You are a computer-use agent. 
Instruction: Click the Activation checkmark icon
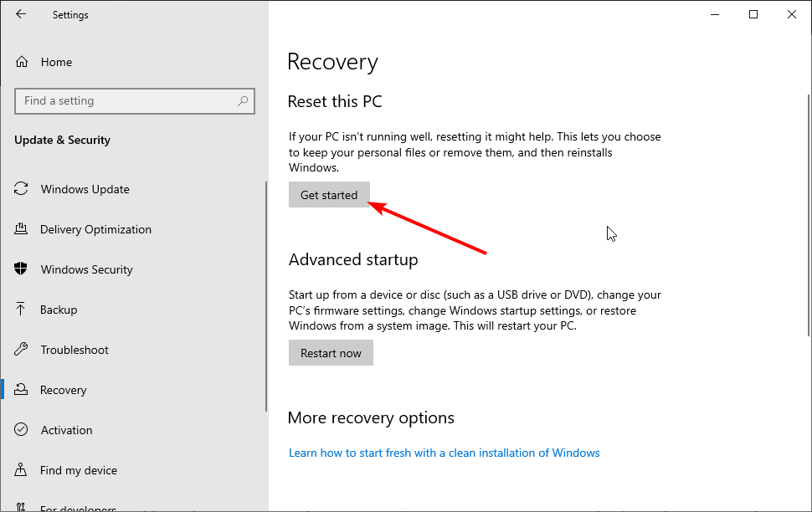pyautogui.click(x=21, y=430)
